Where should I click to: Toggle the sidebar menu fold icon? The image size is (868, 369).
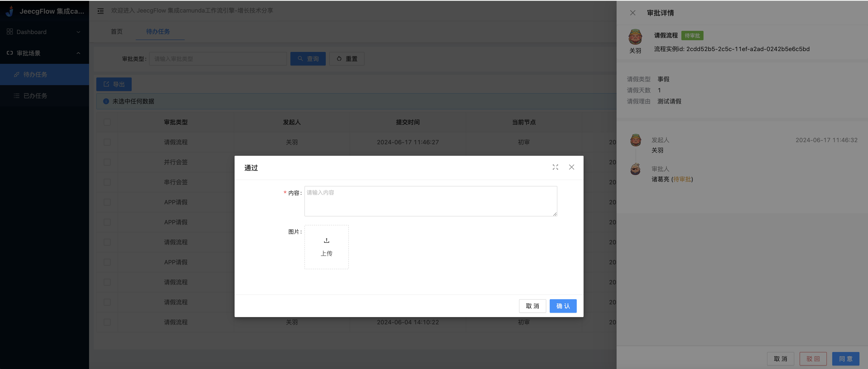pos(100,11)
